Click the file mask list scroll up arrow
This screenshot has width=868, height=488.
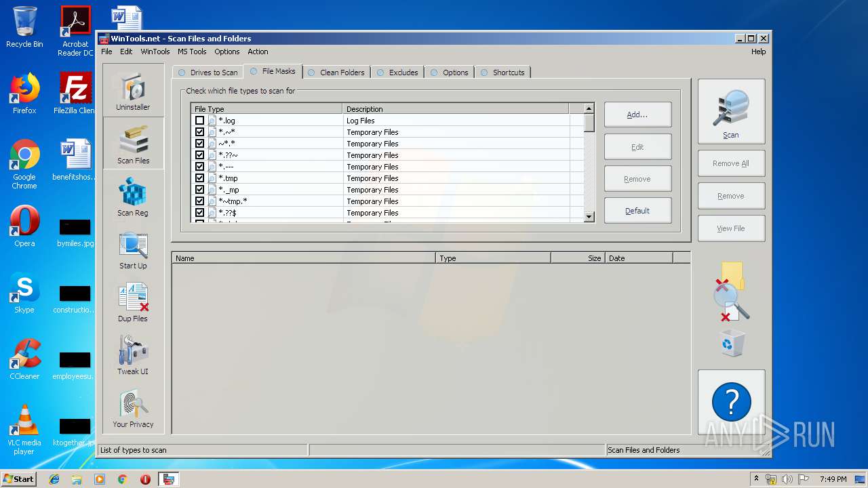pos(589,108)
